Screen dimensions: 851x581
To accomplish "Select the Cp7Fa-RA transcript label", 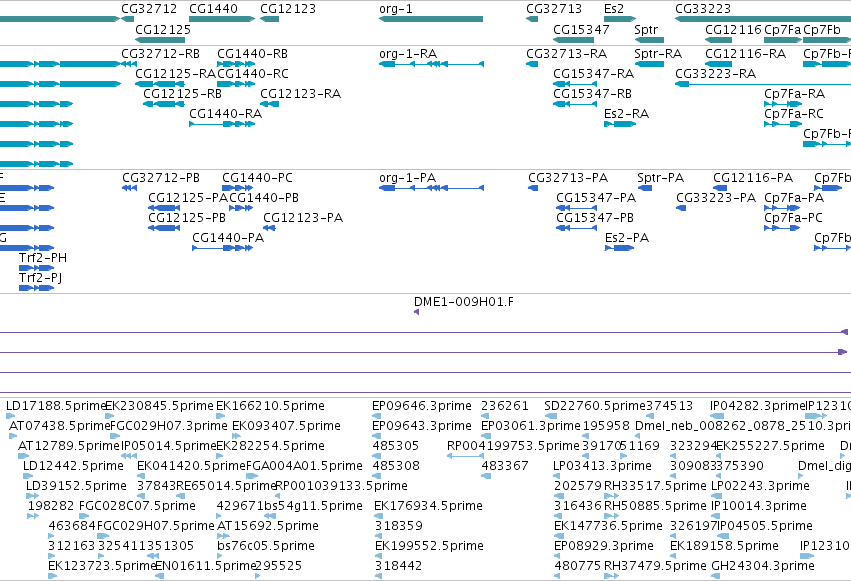I will pos(795,93).
